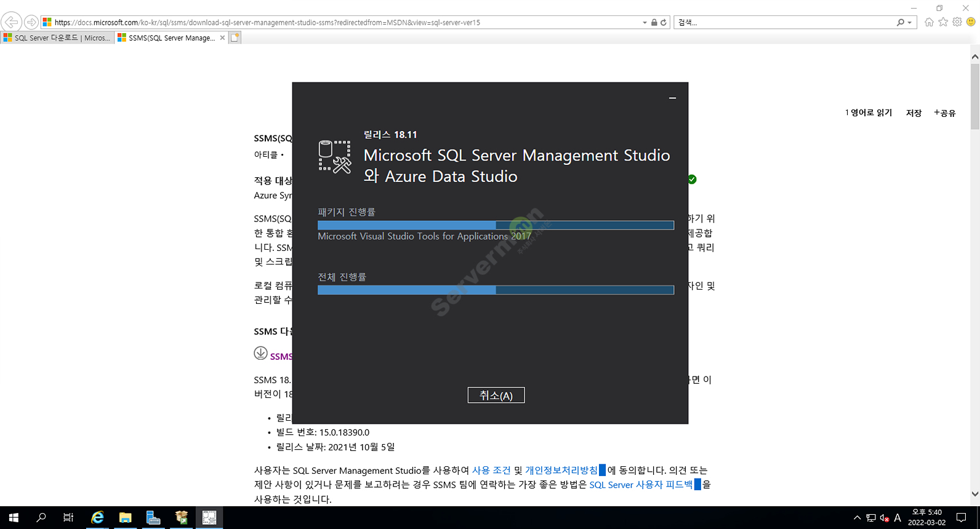Viewport: 980px width, 529px height.
Task: Open the installer package taskbar icon
Action: (182, 518)
